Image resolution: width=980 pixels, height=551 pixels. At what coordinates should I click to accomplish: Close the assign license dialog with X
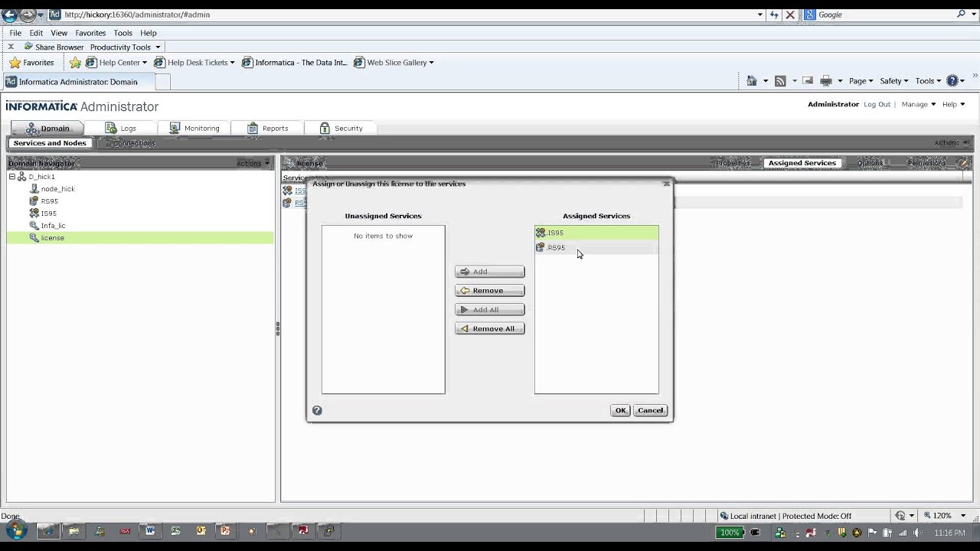(x=666, y=184)
